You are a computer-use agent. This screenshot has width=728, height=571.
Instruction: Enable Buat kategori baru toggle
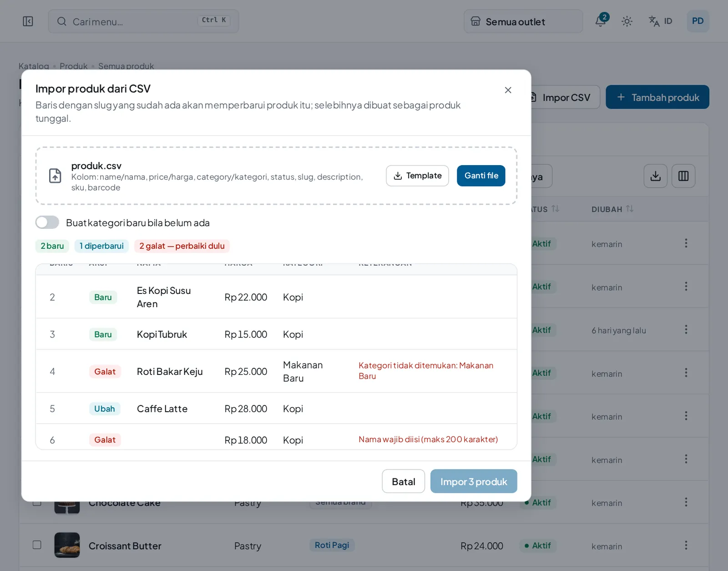click(x=47, y=222)
